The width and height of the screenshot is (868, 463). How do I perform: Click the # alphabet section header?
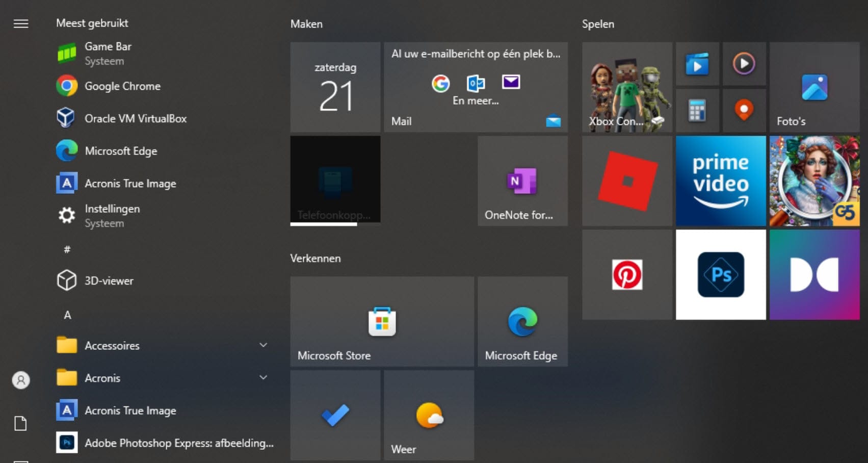coord(67,249)
